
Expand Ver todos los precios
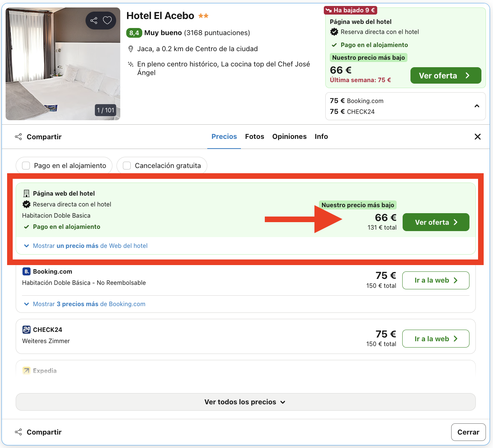coord(245,402)
